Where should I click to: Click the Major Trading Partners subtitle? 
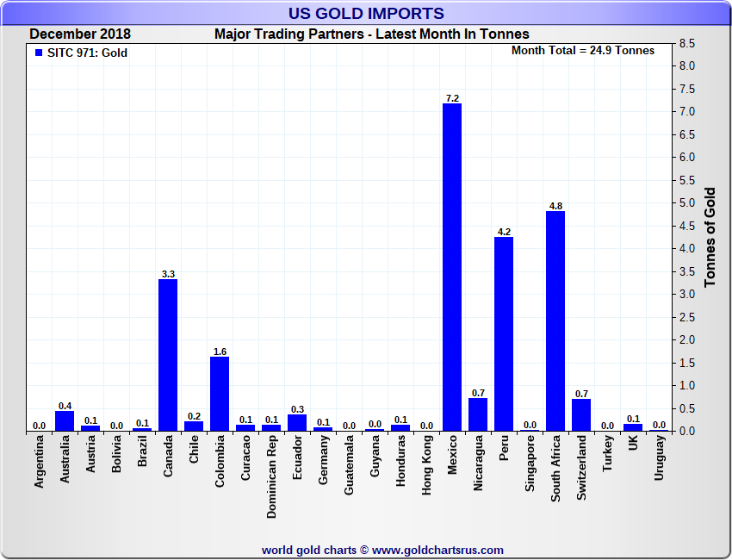371,34
